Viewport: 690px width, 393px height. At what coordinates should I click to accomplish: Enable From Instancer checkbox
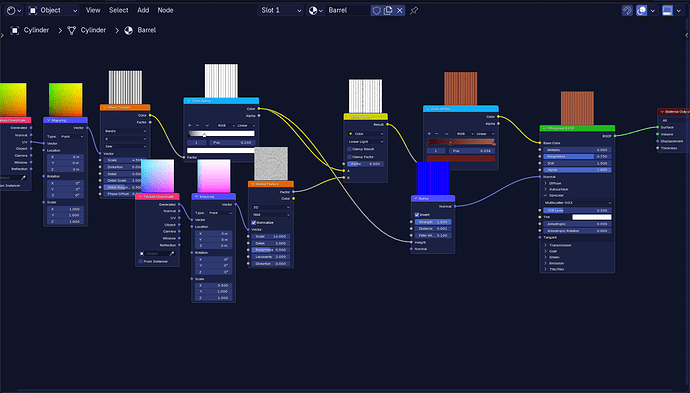pyautogui.click(x=141, y=261)
